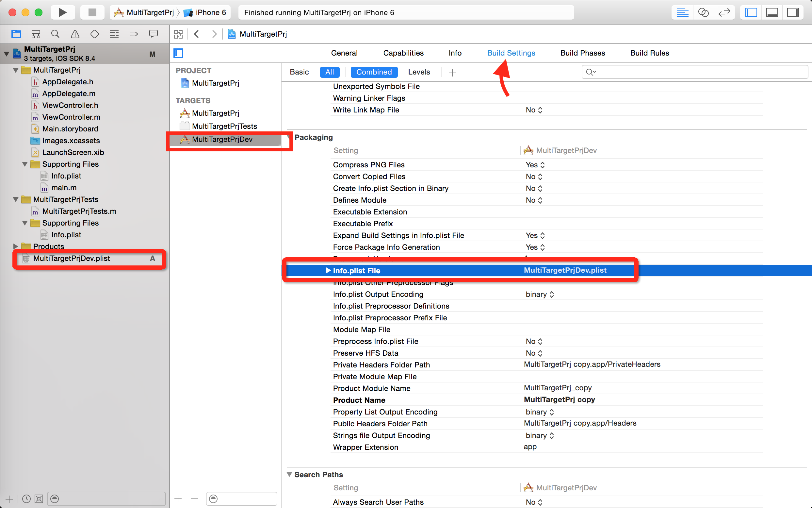
Task: Collapse the MultiTargetPrj project root
Action: tap(7, 54)
